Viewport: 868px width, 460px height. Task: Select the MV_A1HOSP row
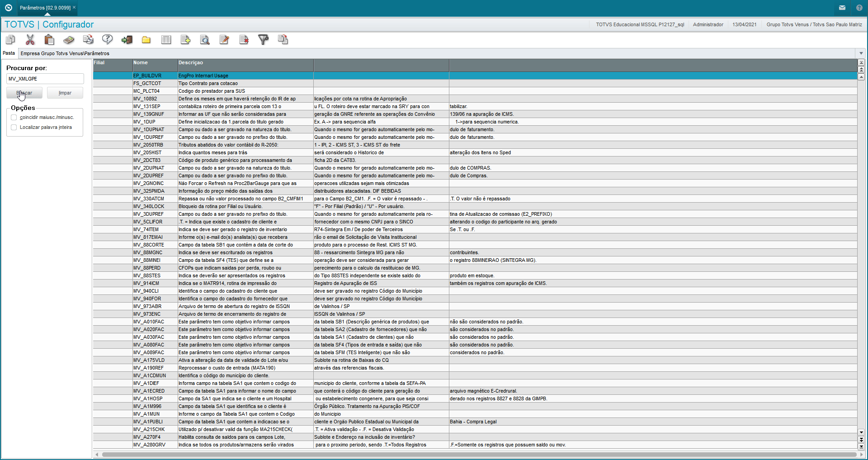click(x=475, y=399)
